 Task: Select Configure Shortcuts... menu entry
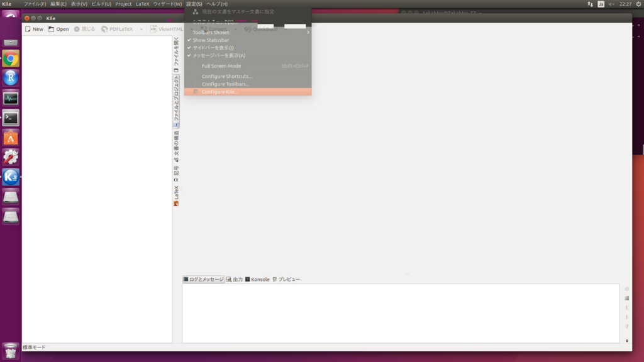[248, 76]
